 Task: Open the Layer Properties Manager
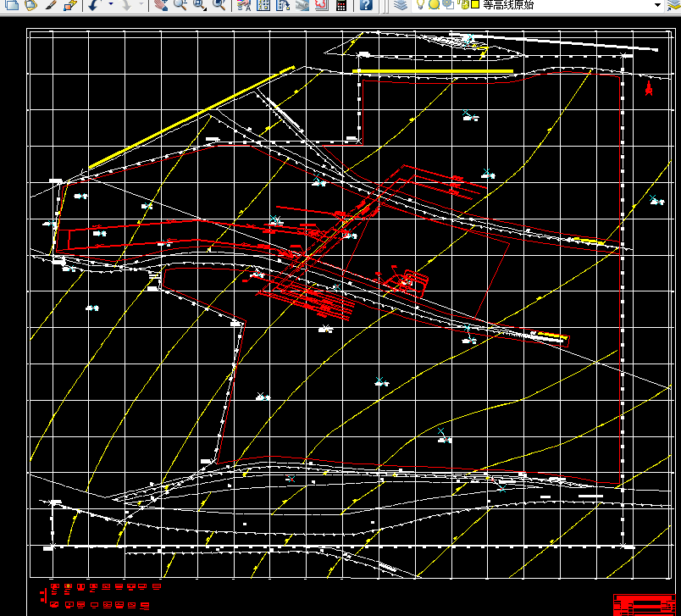pyautogui.click(x=401, y=5)
